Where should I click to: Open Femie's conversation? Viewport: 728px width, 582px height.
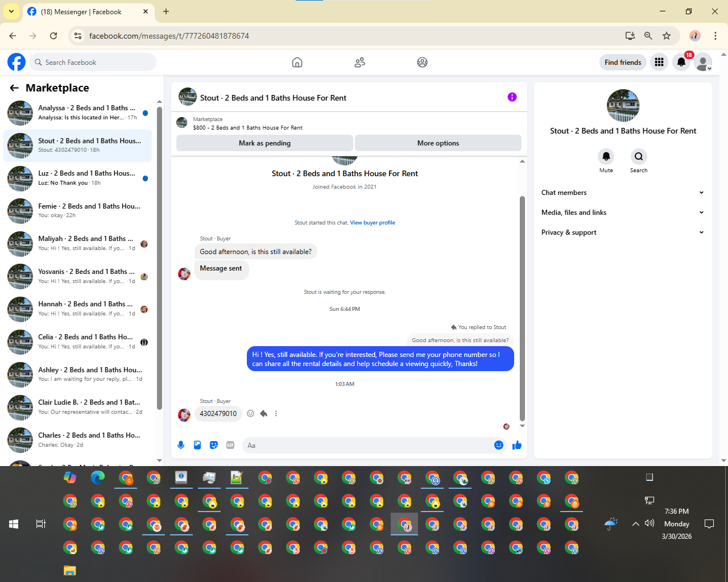point(78,211)
